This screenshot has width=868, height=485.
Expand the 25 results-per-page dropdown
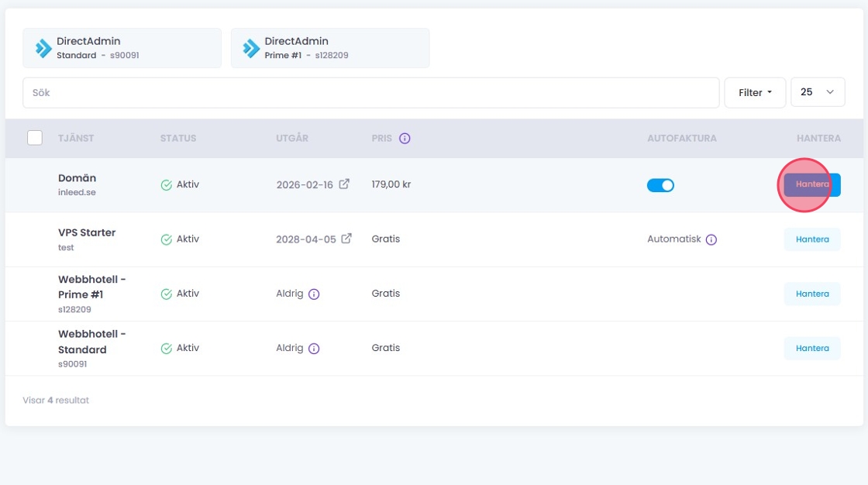pyautogui.click(x=817, y=92)
